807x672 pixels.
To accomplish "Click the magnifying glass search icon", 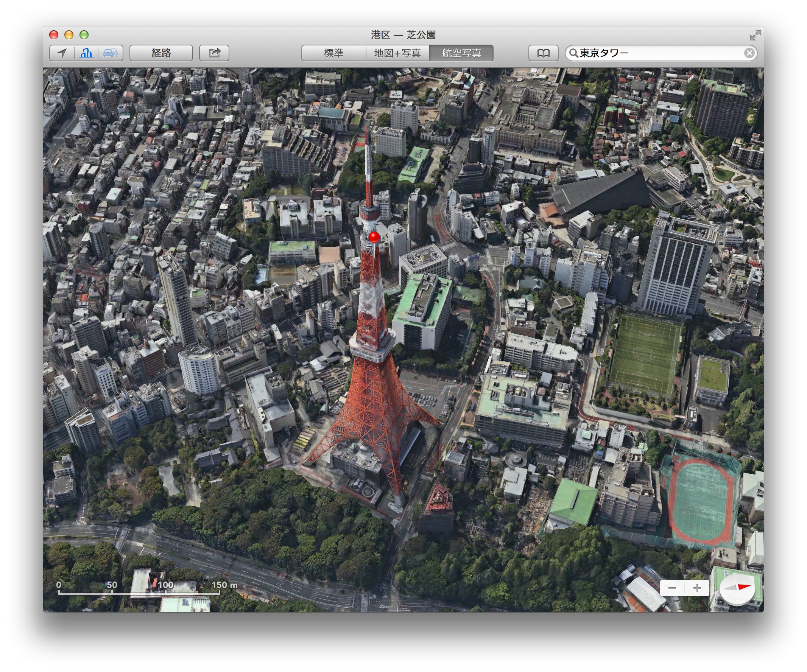I will coord(573,53).
